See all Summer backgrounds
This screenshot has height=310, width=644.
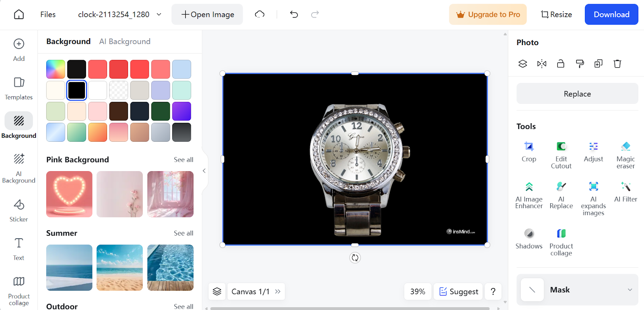[184, 234]
